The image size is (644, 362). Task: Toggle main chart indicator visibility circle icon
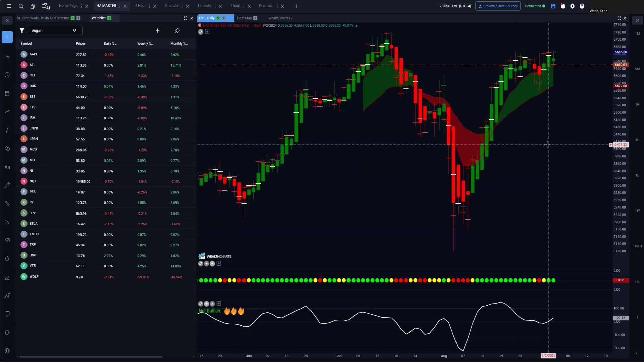[x=201, y=32]
